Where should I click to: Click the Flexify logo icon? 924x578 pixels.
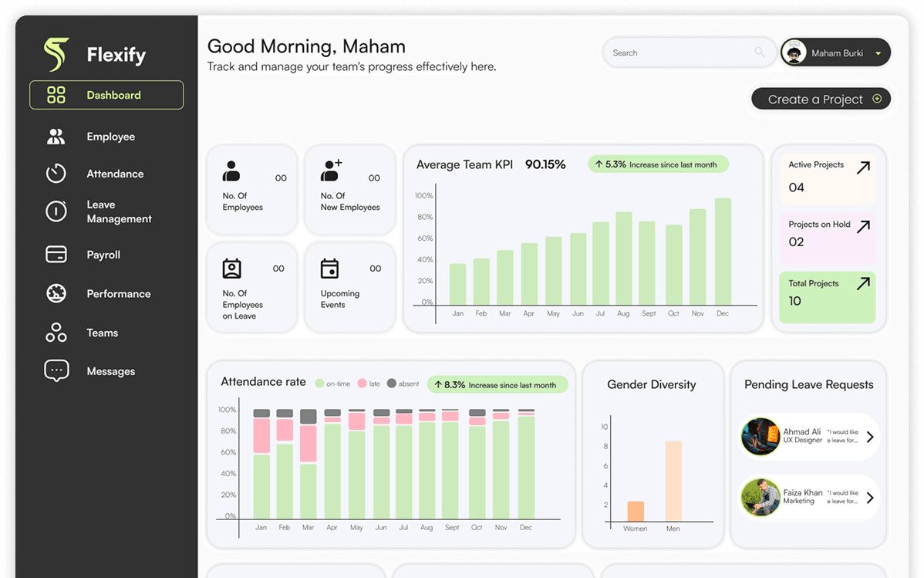(x=55, y=54)
